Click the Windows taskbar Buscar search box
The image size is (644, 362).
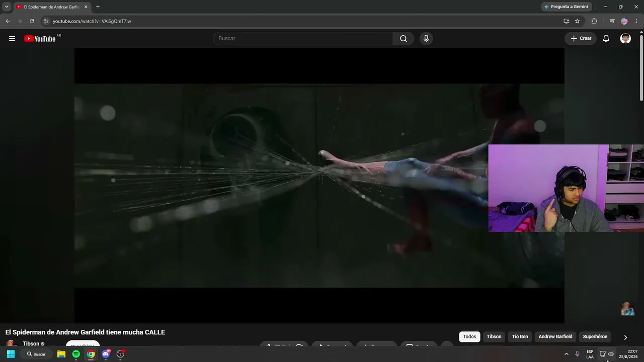pyautogui.click(x=35, y=354)
